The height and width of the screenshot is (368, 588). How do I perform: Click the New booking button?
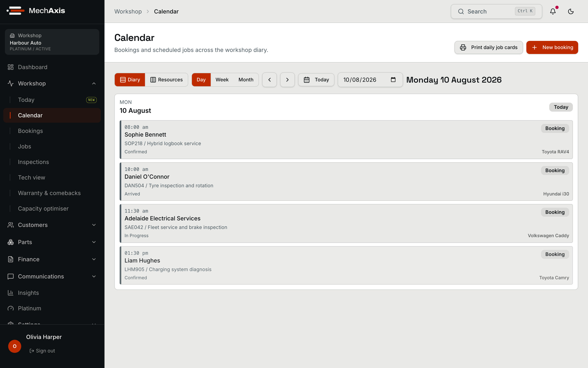coord(552,47)
